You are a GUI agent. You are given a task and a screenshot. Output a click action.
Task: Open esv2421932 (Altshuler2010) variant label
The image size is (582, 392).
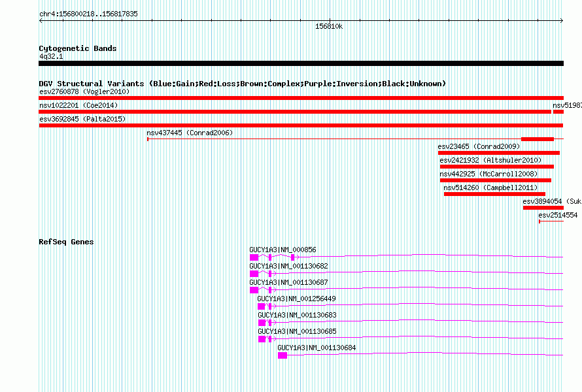pos(490,160)
